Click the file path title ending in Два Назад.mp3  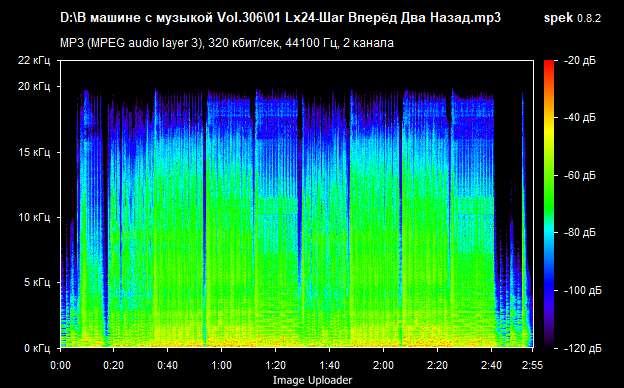(x=281, y=18)
